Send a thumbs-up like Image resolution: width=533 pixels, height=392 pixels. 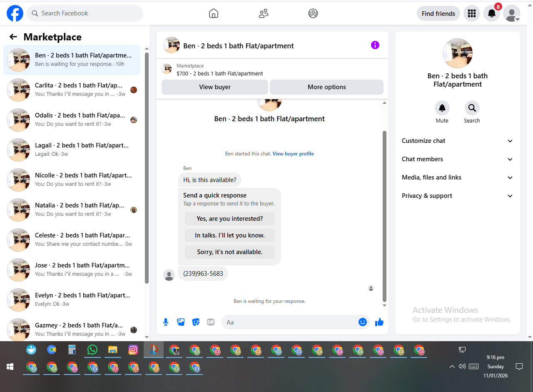[x=379, y=322]
